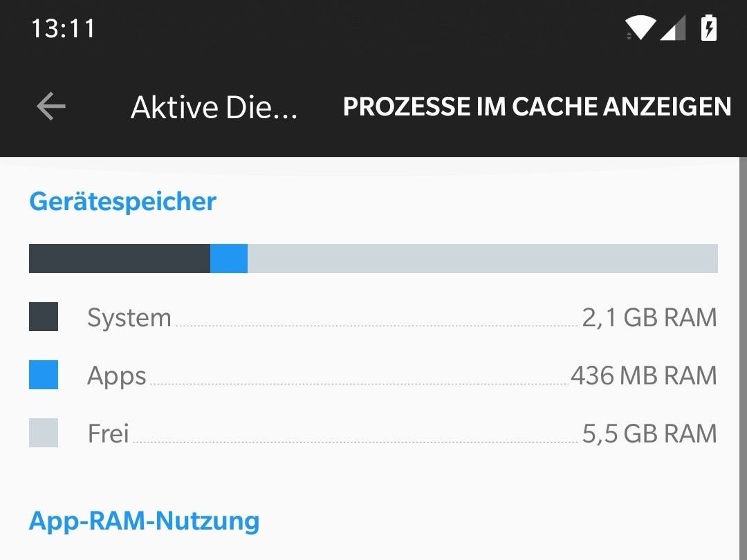Tap the Gerätespeicher section header
This screenshot has width=747, height=560.
point(122,201)
